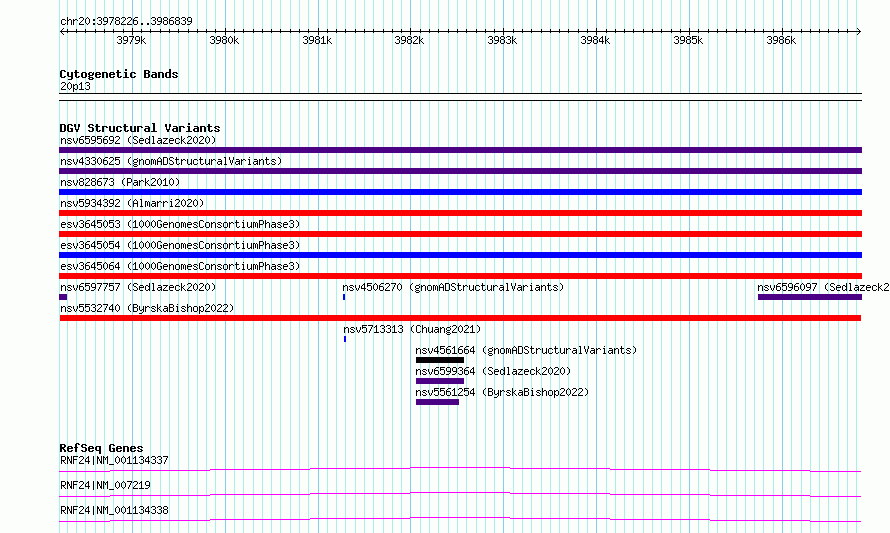Click the Cytogenetic Bands track heading
The image size is (890, 533).
[119, 74]
